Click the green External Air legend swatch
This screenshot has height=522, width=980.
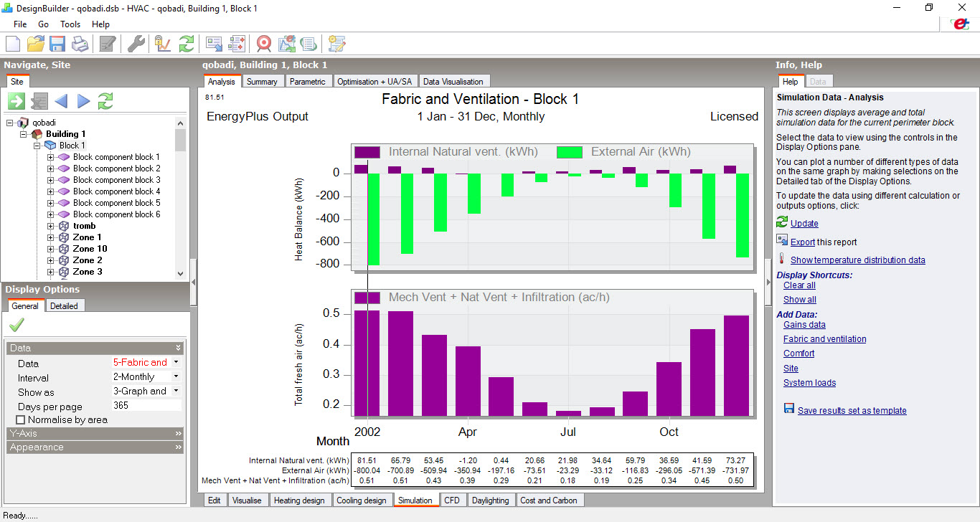click(570, 152)
